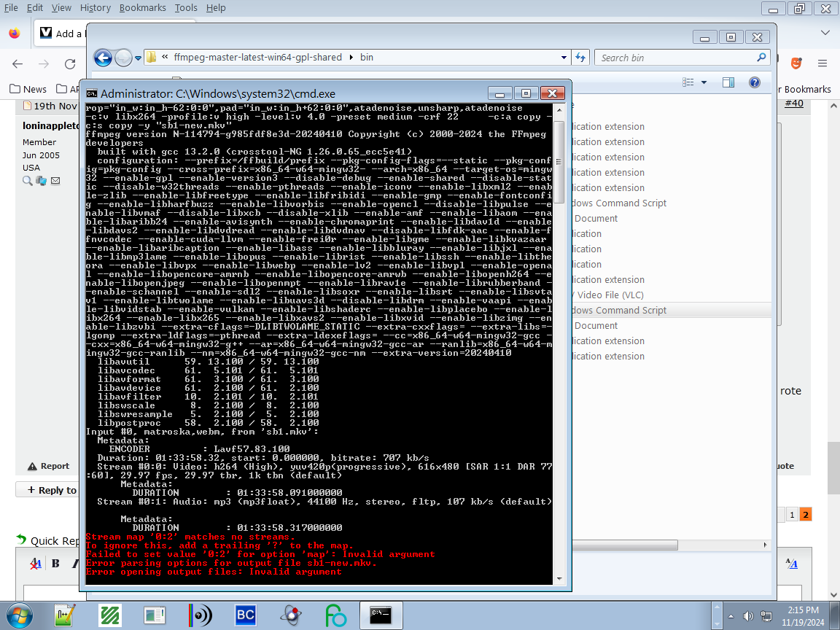The image size is (840, 630).
Task: Click the ffmpeg-master-latest-win64-gpl-shared breadcrumb
Action: pyautogui.click(x=257, y=58)
